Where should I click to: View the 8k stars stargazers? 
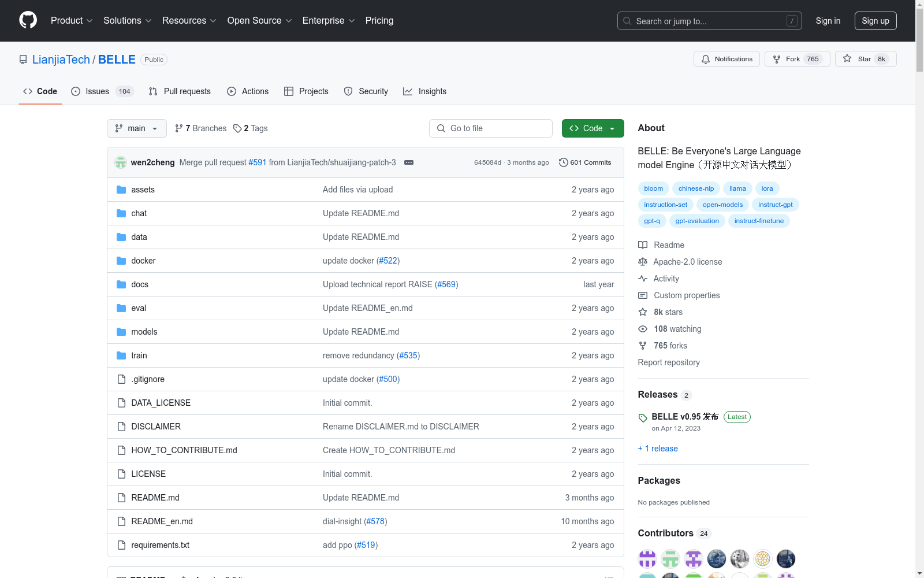[x=661, y=312]
